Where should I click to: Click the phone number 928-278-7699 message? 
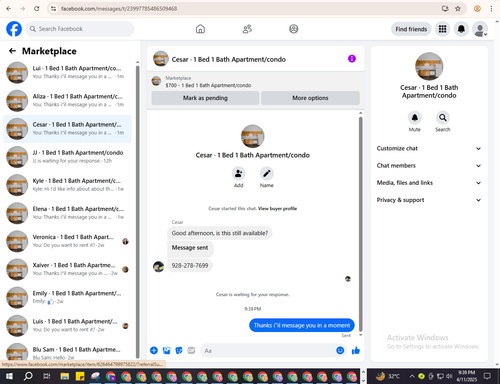190,266
